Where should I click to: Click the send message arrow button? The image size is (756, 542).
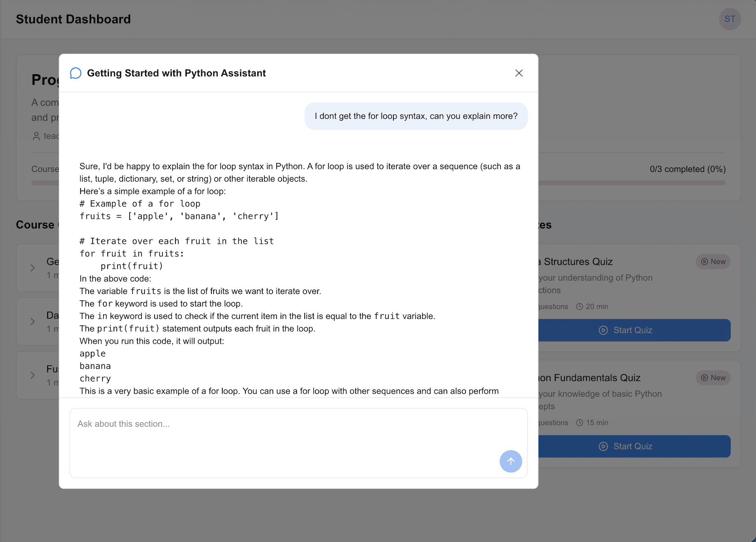pos(511,461)
